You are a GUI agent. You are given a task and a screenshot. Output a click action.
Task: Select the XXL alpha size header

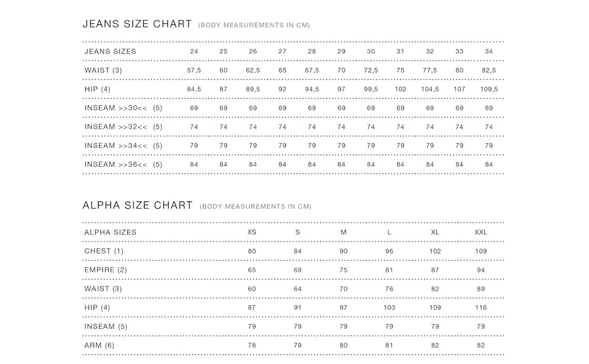tap(481, 232)
